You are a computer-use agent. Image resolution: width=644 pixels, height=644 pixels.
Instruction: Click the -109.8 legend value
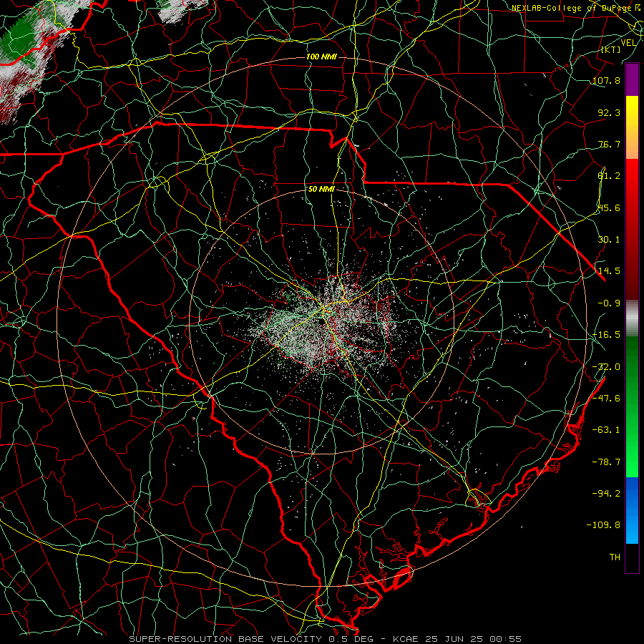click(x=603, y=525)
